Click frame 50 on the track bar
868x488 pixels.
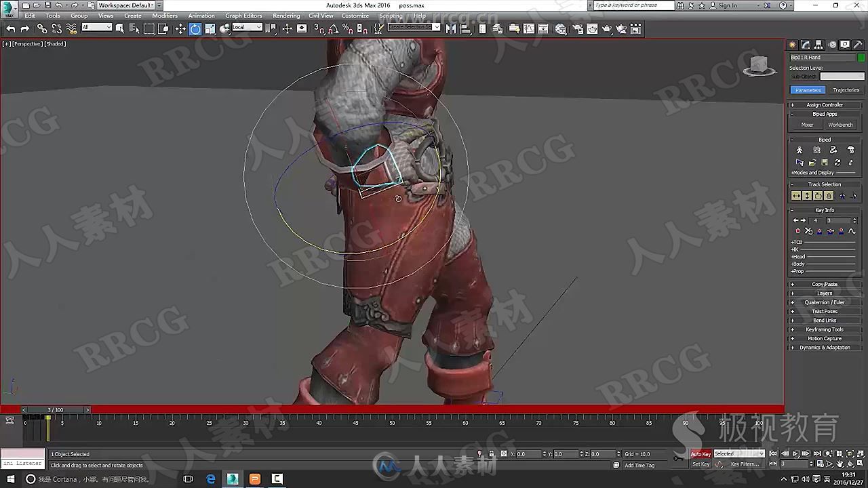[392, 423]
